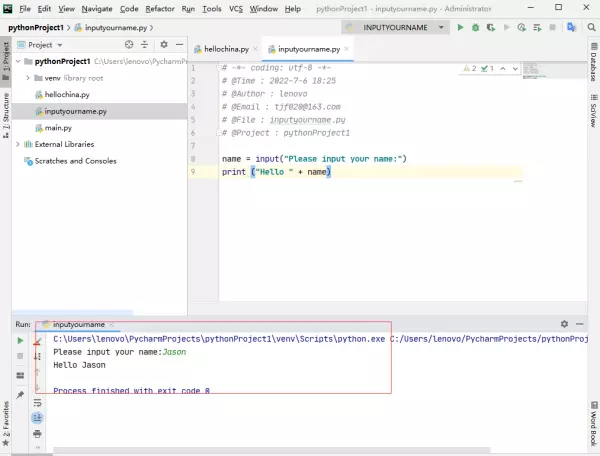Open the Code menu

(129, 8)
